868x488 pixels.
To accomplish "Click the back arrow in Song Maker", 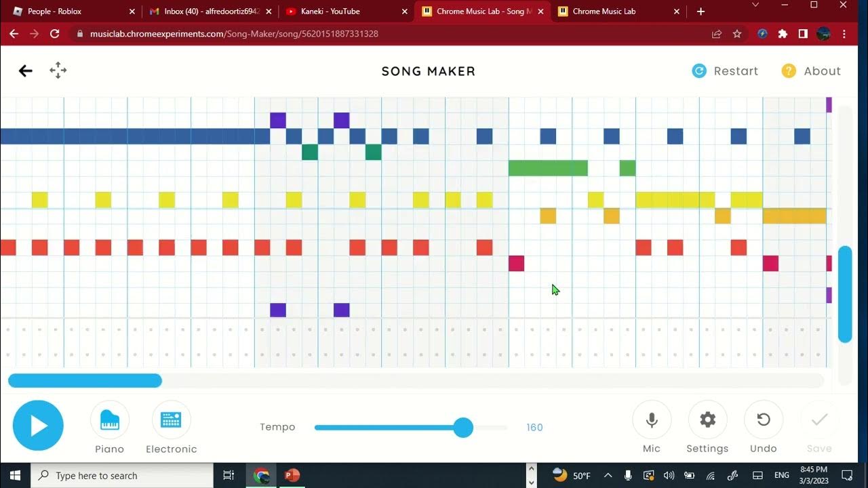I will 26,70.
